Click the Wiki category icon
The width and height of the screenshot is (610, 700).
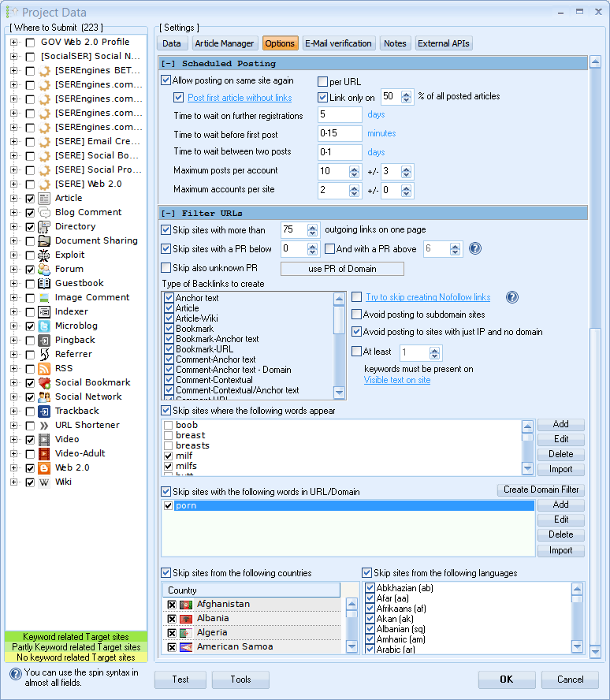click(x=45, y=482)
